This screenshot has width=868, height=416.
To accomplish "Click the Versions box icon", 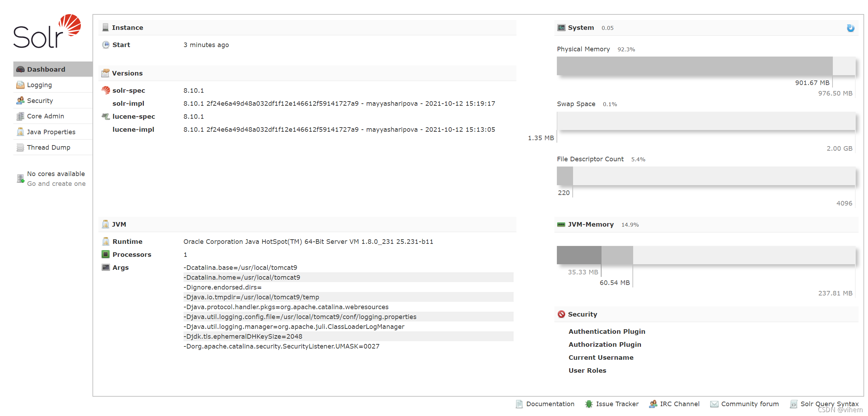I will (105, 73).
